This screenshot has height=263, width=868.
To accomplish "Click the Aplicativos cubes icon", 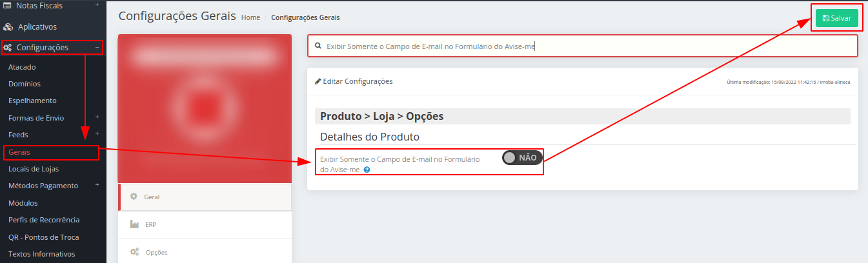I will pos(8,27).
